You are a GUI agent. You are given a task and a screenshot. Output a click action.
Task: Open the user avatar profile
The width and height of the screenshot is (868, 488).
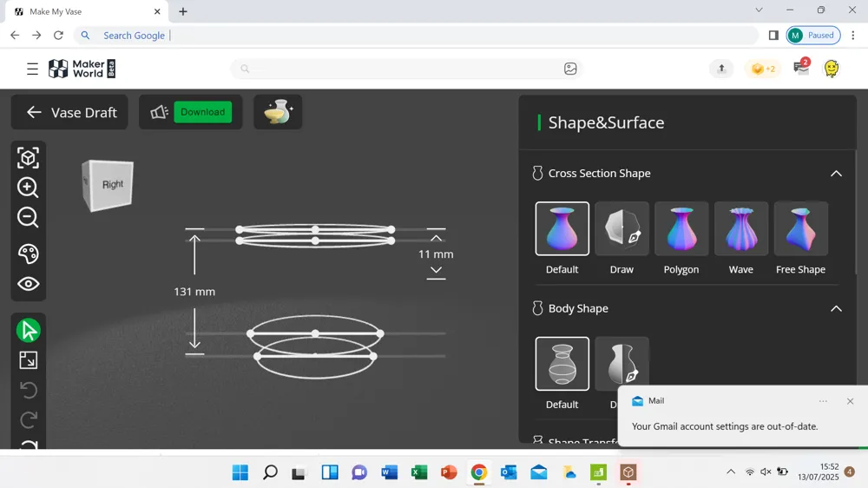point(831,68)
